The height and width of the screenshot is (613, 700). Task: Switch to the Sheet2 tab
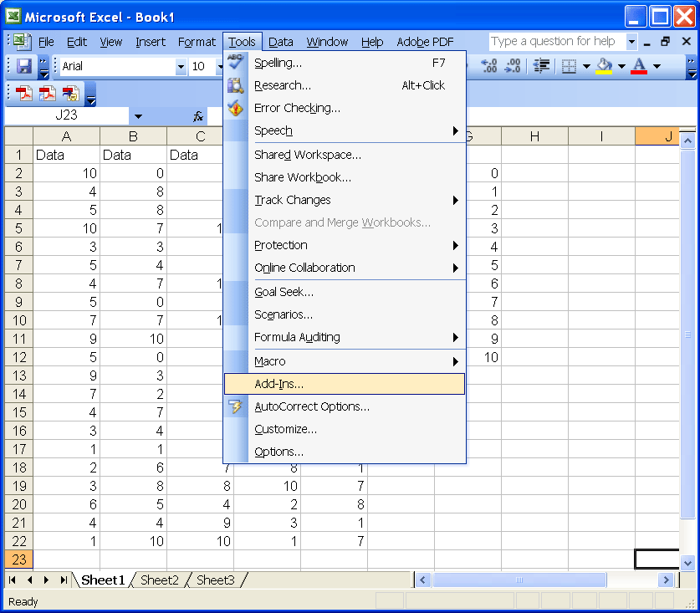coord(160,580)
